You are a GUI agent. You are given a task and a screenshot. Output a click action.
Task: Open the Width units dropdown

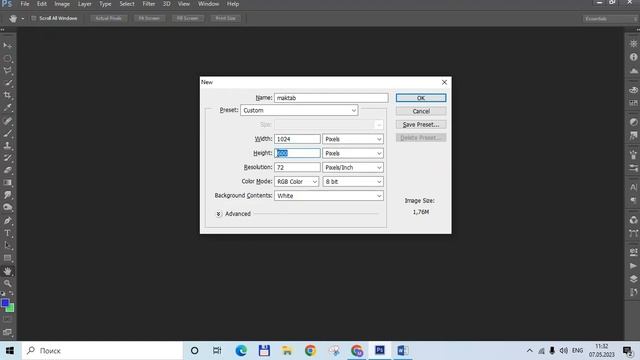point(353,139)
